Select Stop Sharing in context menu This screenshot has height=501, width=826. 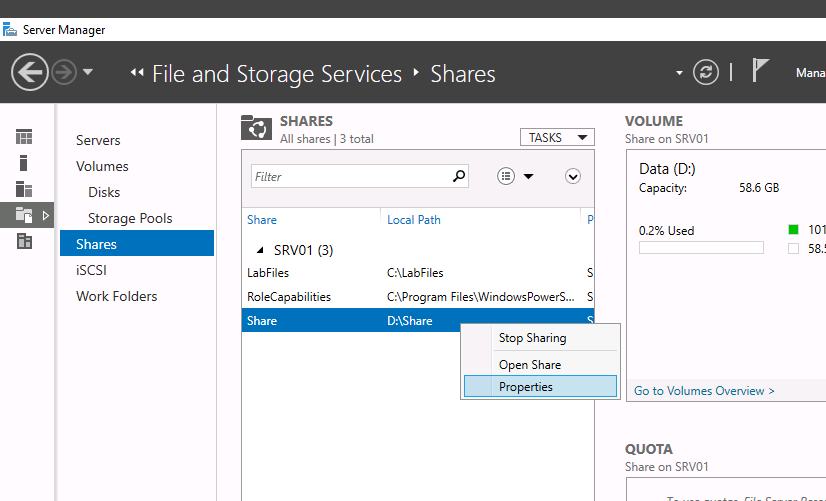(532, 338)
